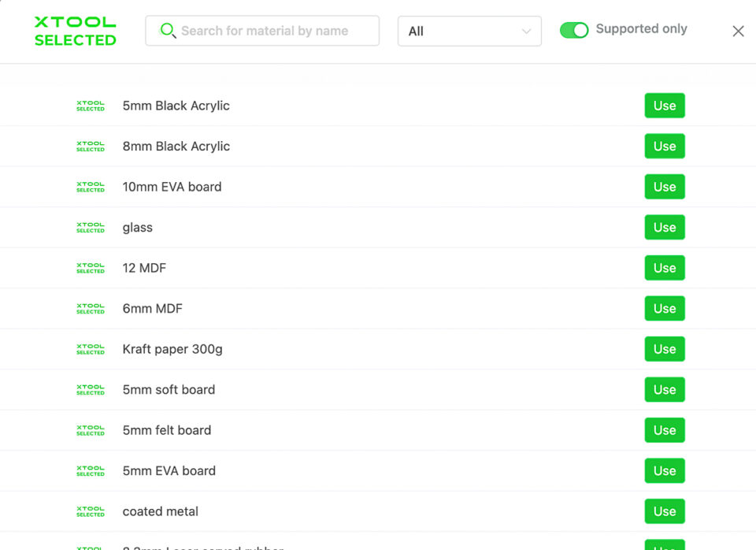The width and height of the screenshot is (756, 550).
Task: Pick Use button for glass material
Action: [x=665, y=228]
